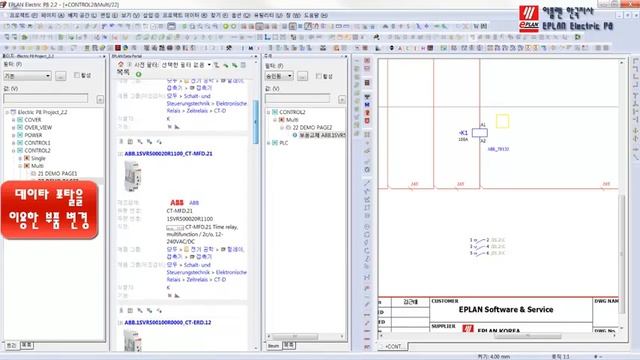Click the PLC structure icon in middle tree
640x360 pixels.
pos(275,143)
